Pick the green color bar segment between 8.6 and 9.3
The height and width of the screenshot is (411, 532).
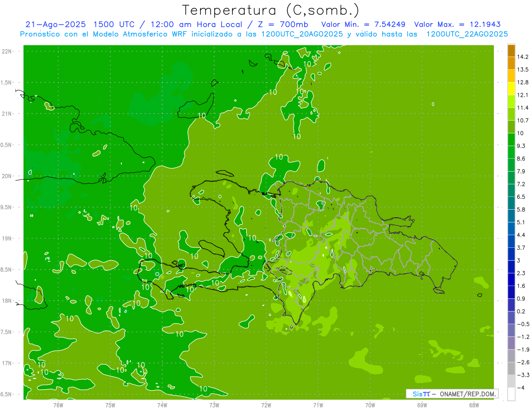click(512, 152)
